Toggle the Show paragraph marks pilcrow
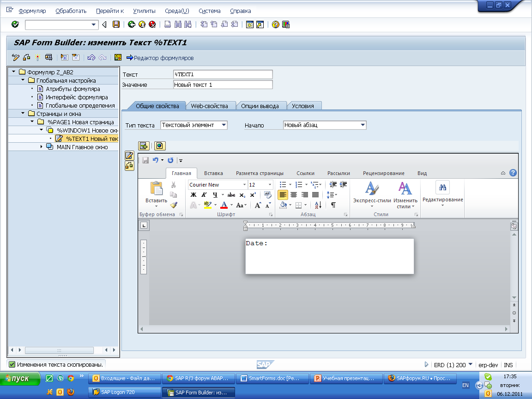532x399 pixels. [333, 205]
